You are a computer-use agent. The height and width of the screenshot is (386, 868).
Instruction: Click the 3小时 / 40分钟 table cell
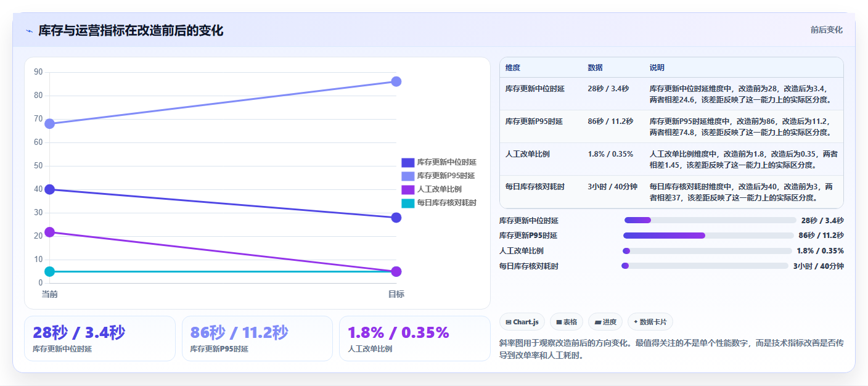(613, 186)
